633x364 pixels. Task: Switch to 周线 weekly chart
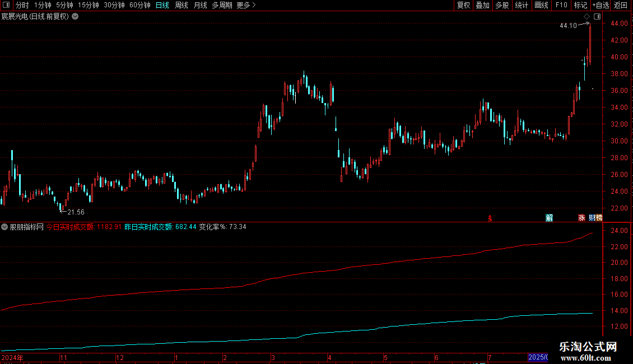[181, 5]
